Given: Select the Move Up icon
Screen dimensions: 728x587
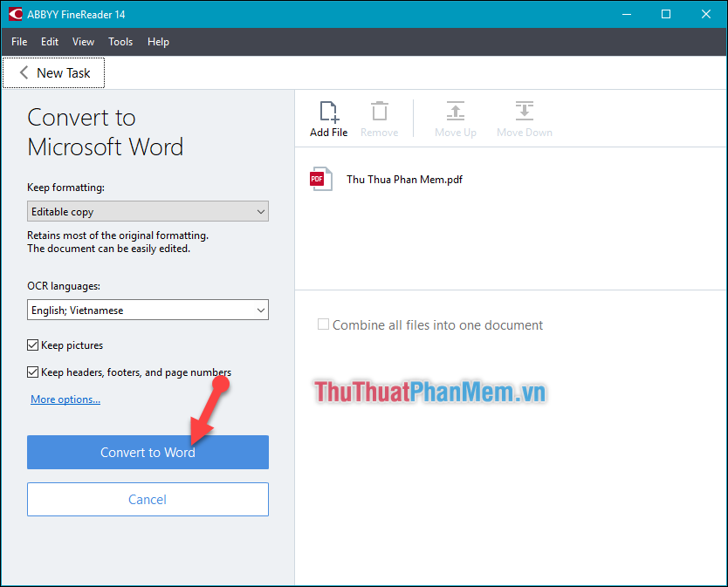Looking at the screenshot, I should [x=455, y=112].
